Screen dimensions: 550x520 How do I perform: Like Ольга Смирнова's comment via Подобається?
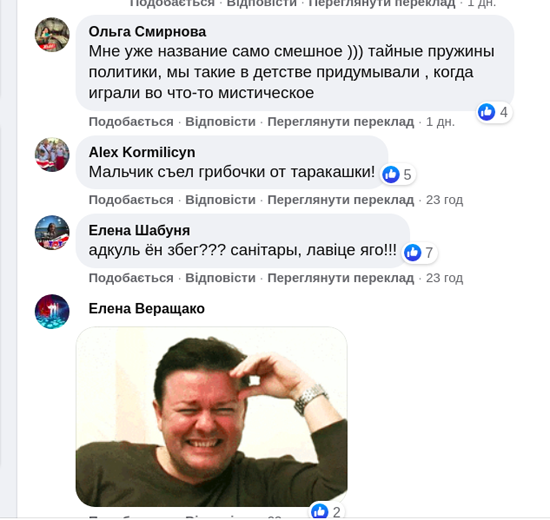[x=131, y=122]
